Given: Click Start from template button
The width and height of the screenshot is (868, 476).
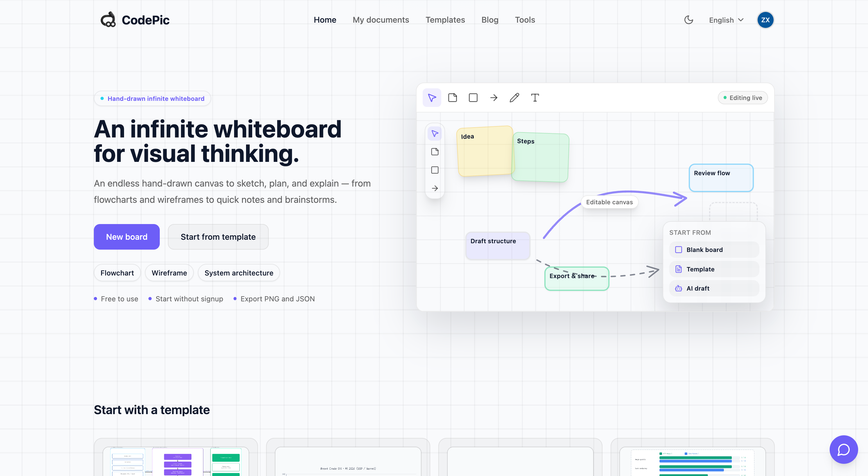Looking at the screenshot, I should point(218,237).
